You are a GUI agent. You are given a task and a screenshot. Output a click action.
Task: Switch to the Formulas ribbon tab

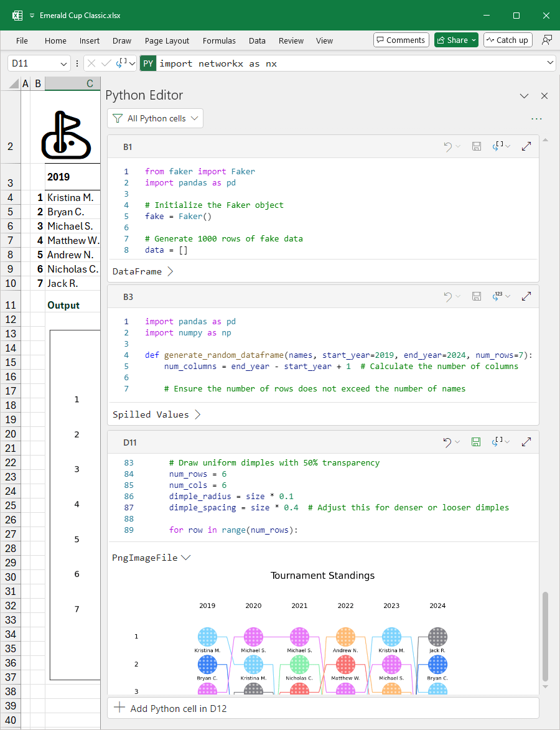point(219,40)
